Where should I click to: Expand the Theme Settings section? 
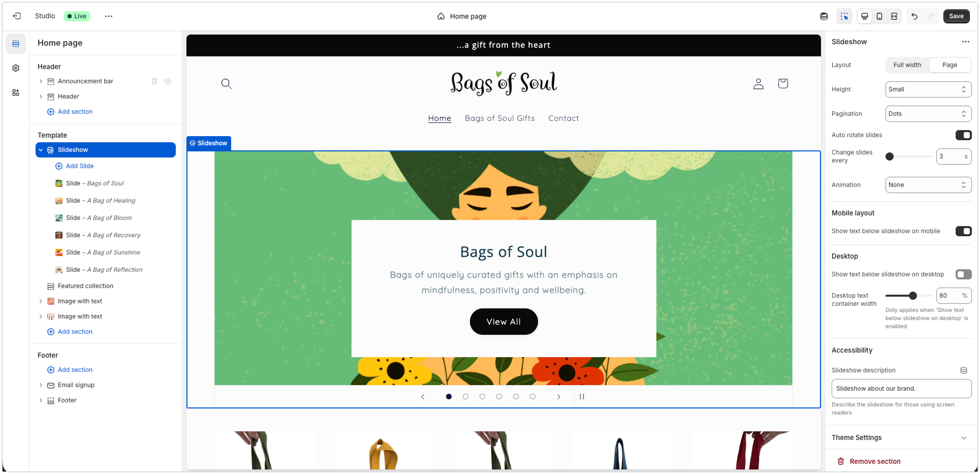(x=900, y=437)
